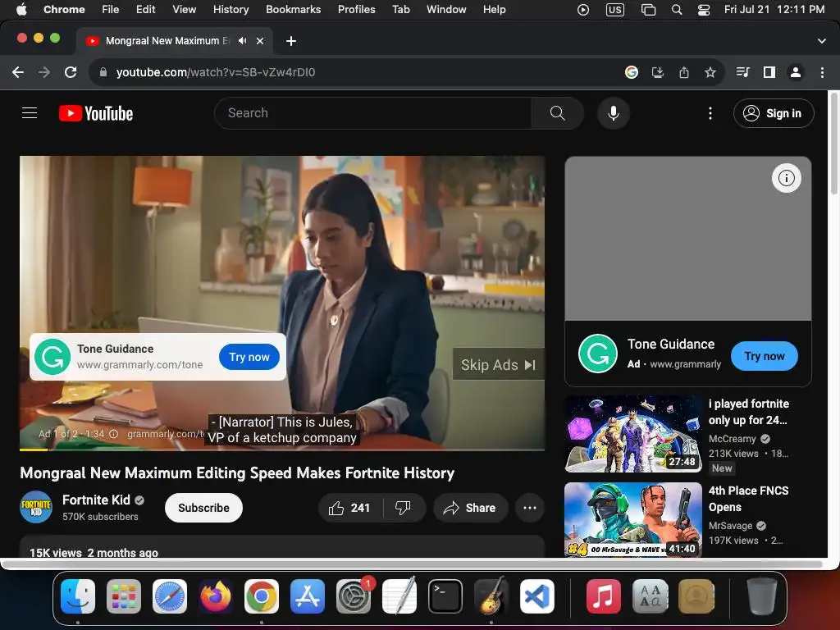Viewport: 840px width, 630px height.
Task: Open more actions ellipsis under video
Action: click(530, 508)
